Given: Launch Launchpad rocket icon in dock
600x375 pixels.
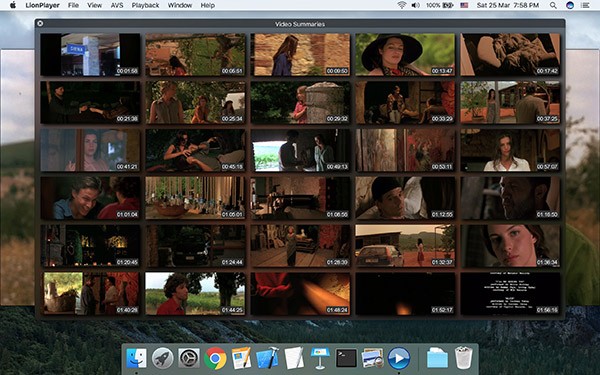Looking at the screenshot, I should (163, 358).
